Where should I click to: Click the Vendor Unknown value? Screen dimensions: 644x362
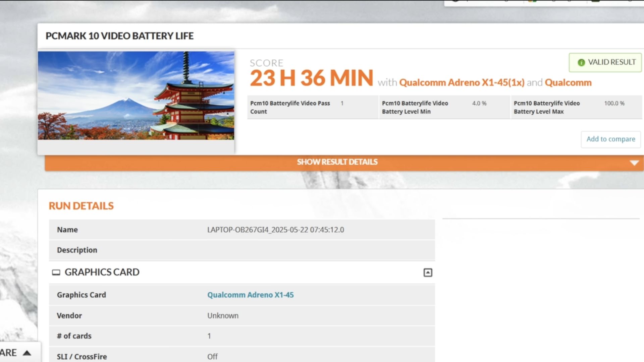pos(223,316)
